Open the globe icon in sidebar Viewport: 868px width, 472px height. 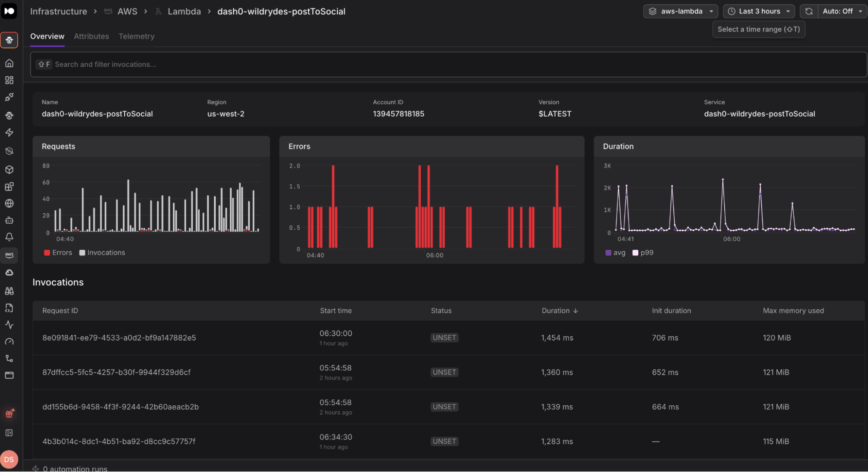tap(9, 203)
